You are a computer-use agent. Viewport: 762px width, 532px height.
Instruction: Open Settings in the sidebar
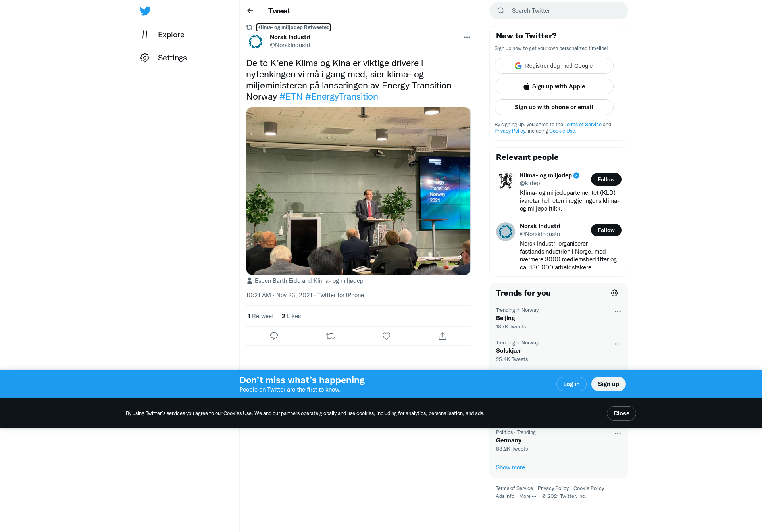(x=164, y=58)
